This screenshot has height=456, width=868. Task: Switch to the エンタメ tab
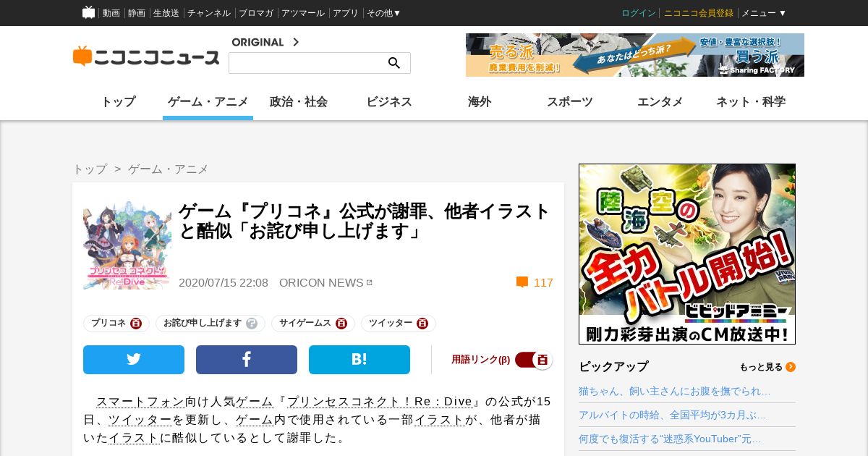click(660, 102)
